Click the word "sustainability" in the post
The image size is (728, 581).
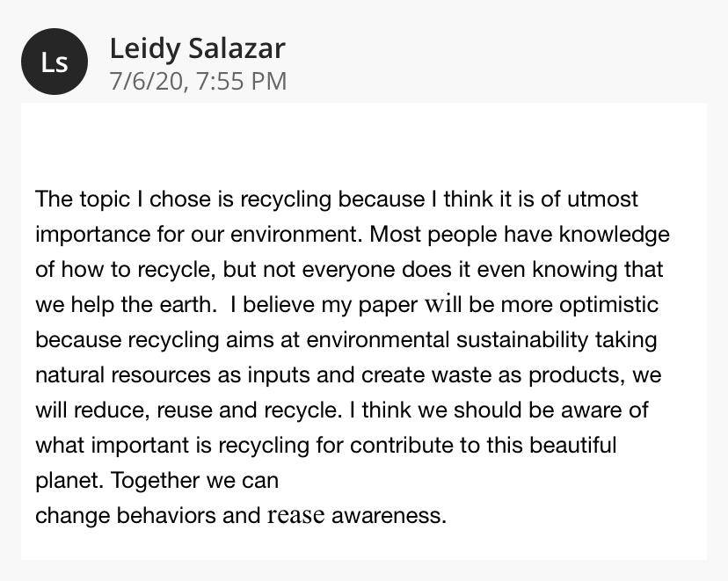tap(522, 341)
